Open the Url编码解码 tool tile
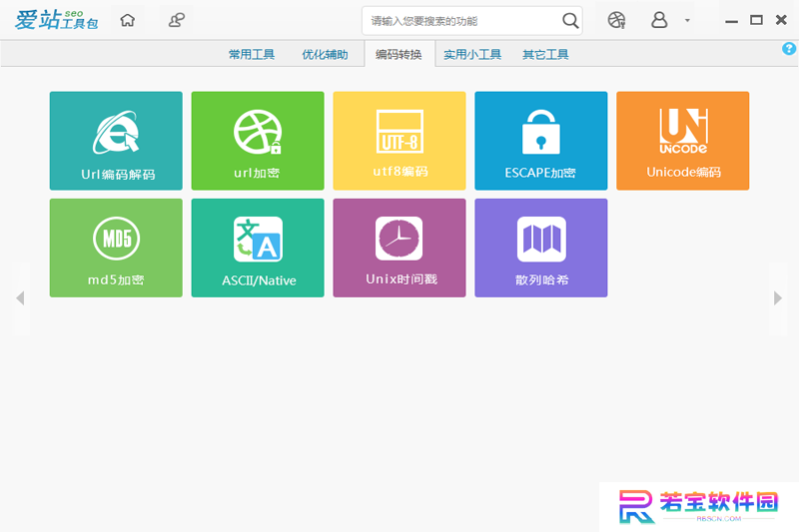799x532 pixels. pyautogui.click(x=116, y=141)
